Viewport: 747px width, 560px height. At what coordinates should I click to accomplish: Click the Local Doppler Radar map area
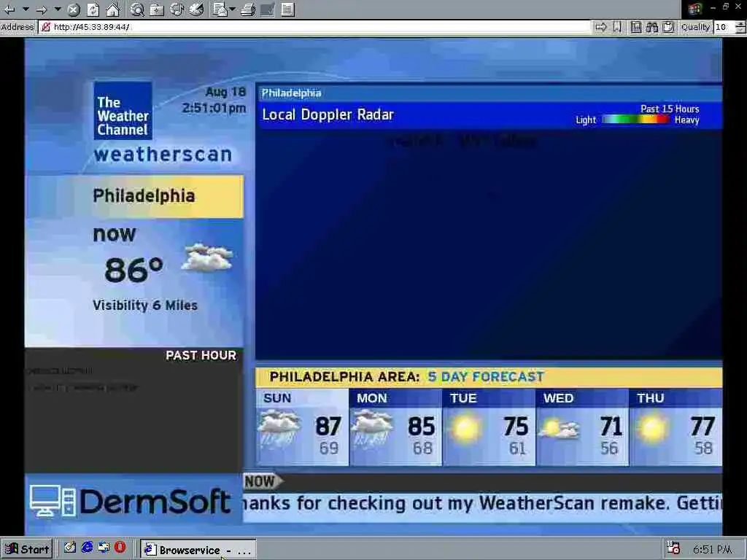489,244
